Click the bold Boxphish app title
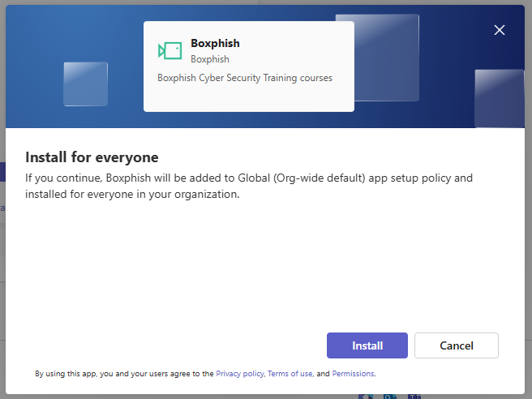This screenshot has width=532, height=399. click(215, 43)
